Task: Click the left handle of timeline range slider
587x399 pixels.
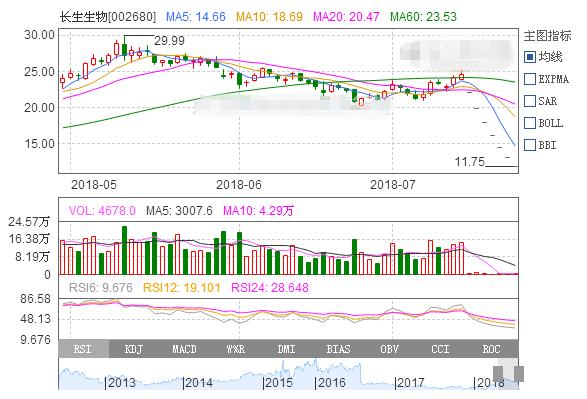Action: click(x=498, y=374)
